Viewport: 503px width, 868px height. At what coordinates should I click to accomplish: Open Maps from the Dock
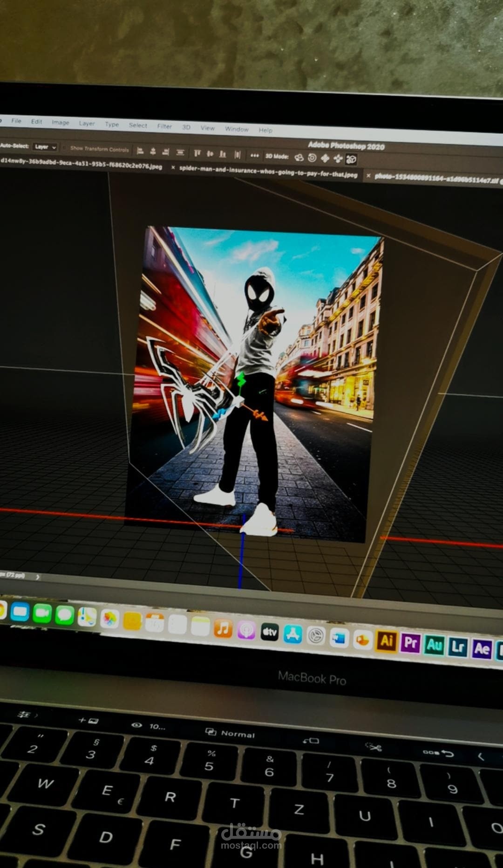(87, 617)
